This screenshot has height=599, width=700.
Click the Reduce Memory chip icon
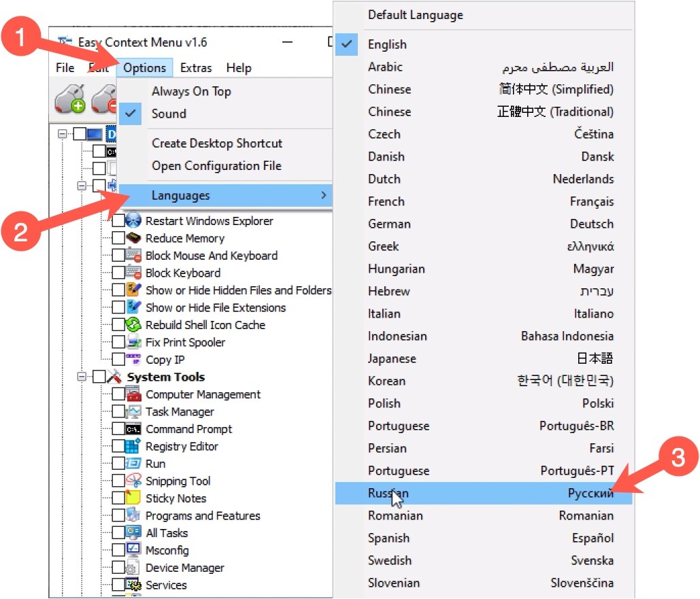point(133,238)
